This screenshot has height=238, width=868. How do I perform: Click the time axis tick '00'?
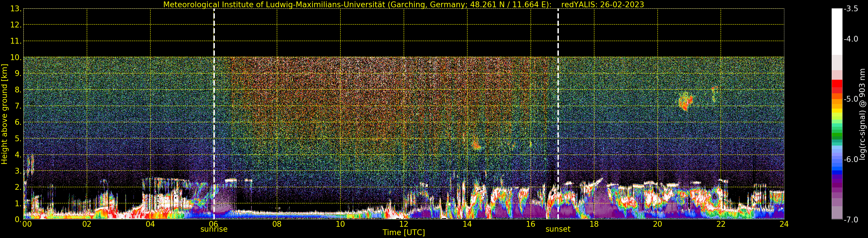tap(27, 224)
